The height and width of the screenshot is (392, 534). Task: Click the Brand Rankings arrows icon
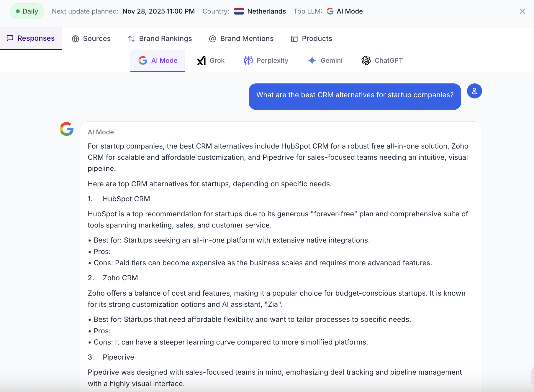pyautogui.click(x=132, y=39)
